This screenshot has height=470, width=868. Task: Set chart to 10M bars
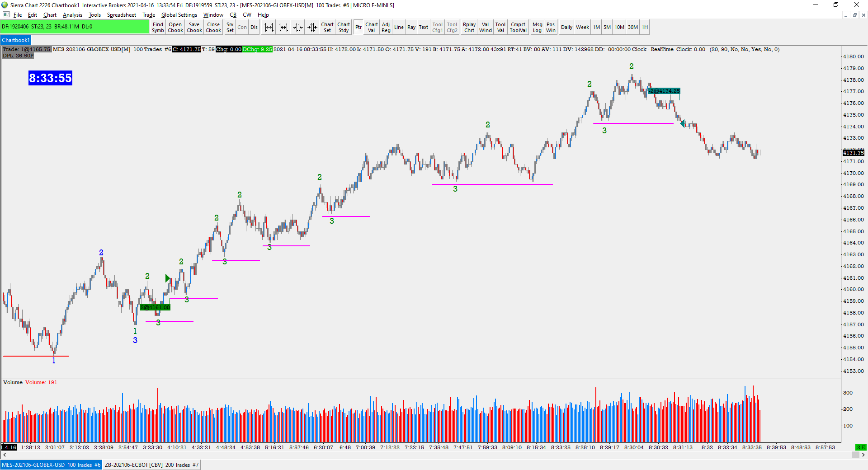619,27
